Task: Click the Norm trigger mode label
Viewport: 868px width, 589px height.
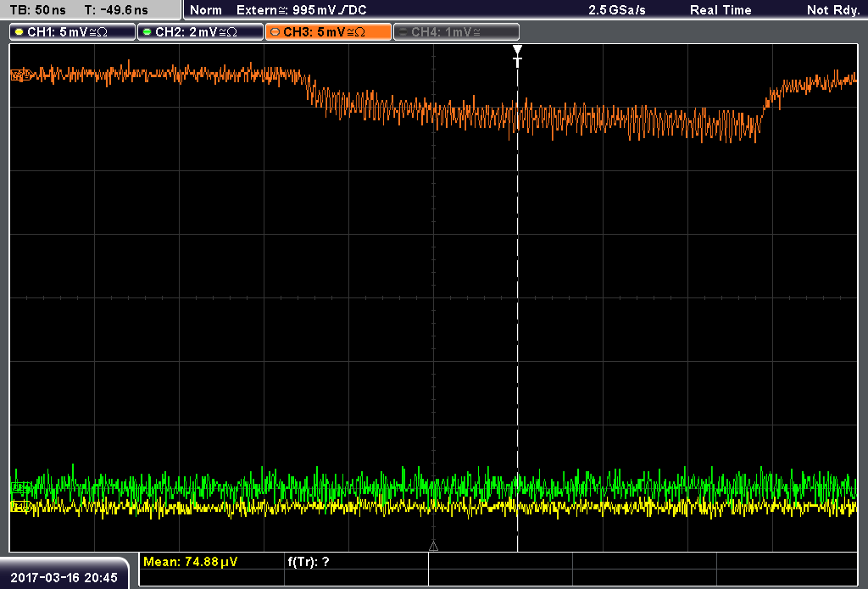Action: pos(205,10)
